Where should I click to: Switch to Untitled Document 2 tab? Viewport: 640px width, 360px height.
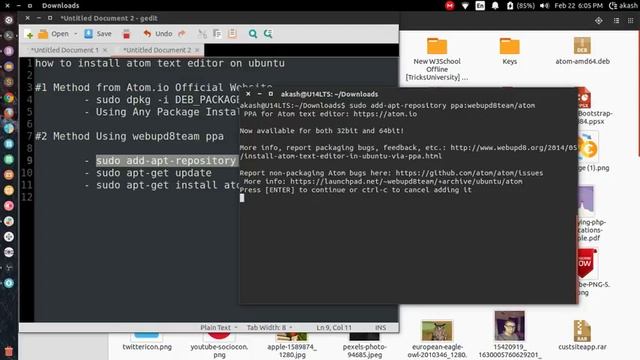click(x=157, y=50)
